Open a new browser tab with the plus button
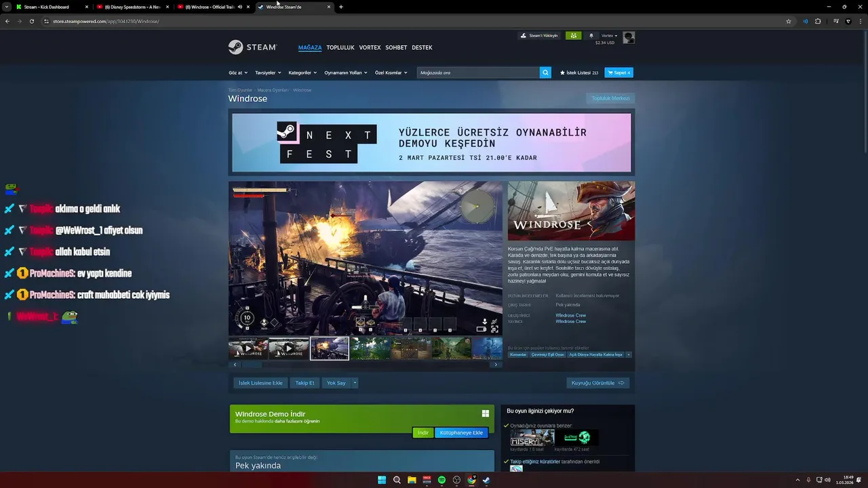The width and height of the screenshot is (868, 488). [x=340, y=7]
